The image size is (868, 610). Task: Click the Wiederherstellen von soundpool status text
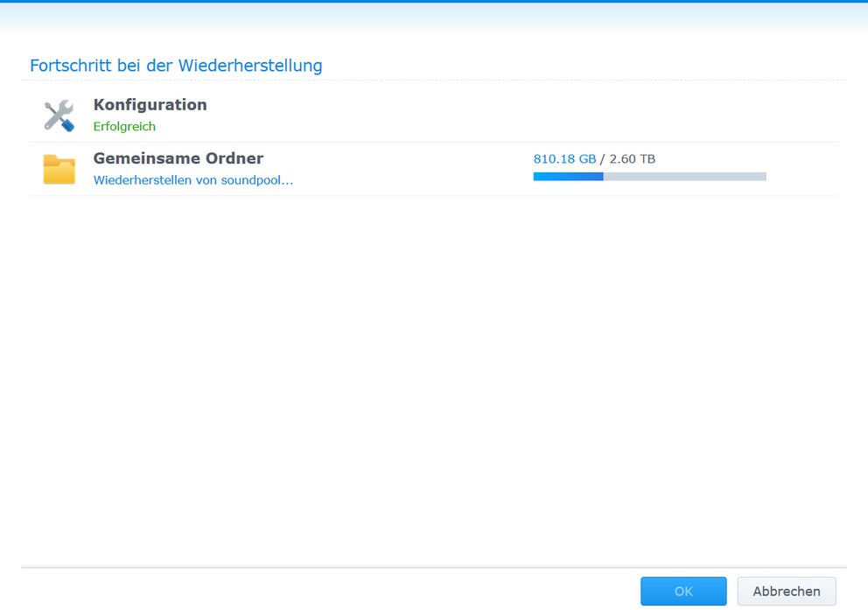(193, 180)
